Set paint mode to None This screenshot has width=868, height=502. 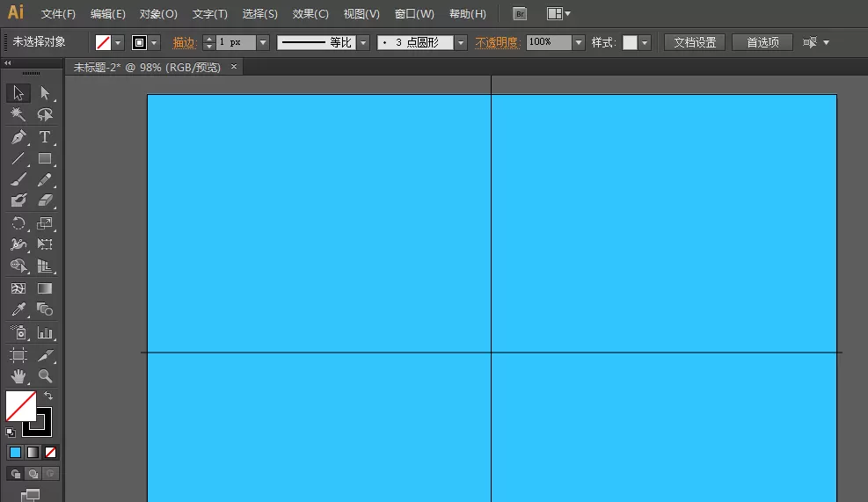[50, 453]
